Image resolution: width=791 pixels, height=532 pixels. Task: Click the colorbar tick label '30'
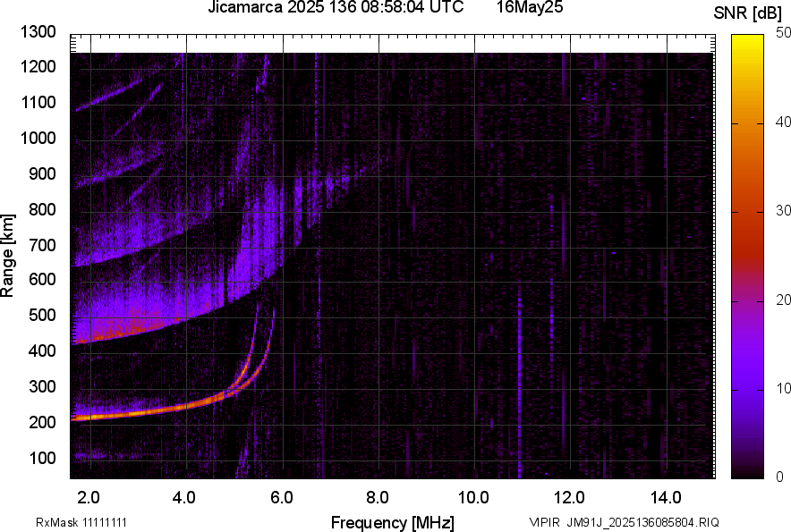784,211
